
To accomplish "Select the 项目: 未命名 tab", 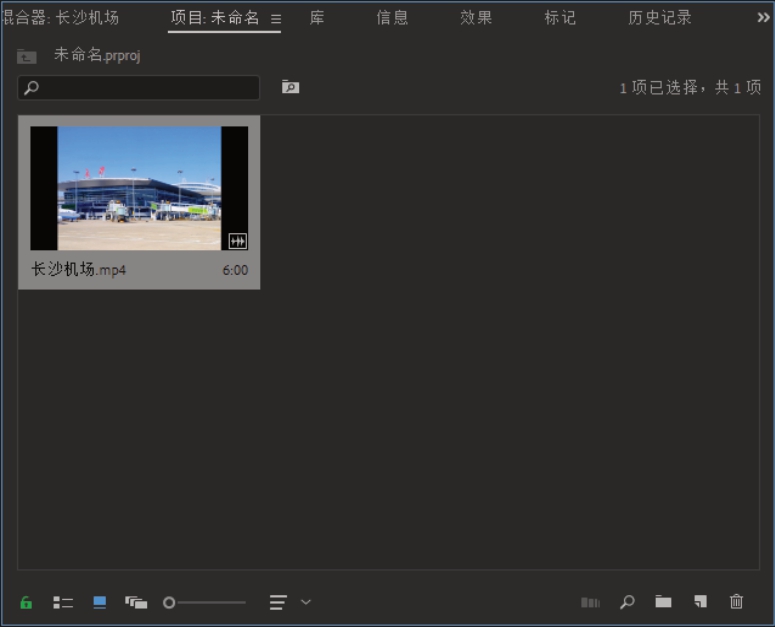I will point(215,18).
